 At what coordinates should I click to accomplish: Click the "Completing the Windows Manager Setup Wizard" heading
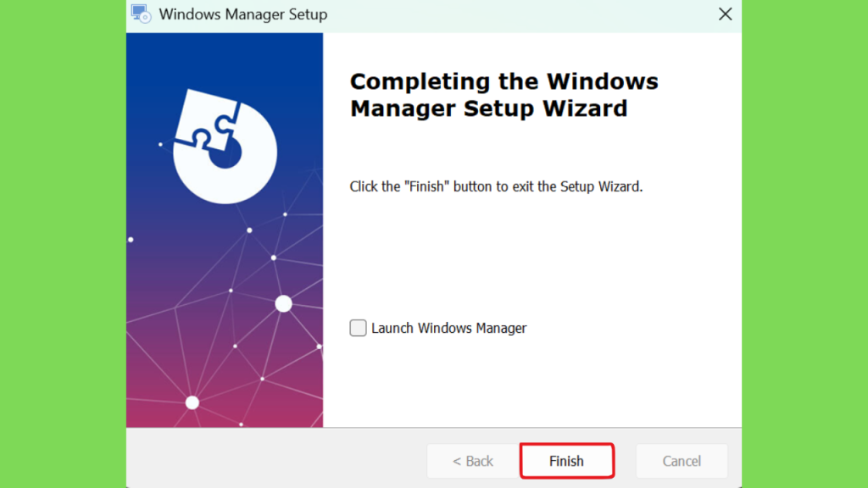tap(504, 95)
